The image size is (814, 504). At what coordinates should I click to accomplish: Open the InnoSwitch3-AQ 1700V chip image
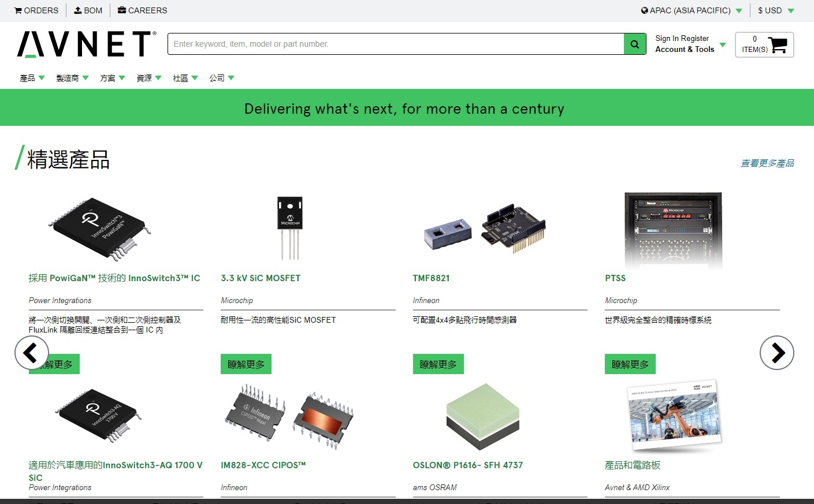pos(99,415)
